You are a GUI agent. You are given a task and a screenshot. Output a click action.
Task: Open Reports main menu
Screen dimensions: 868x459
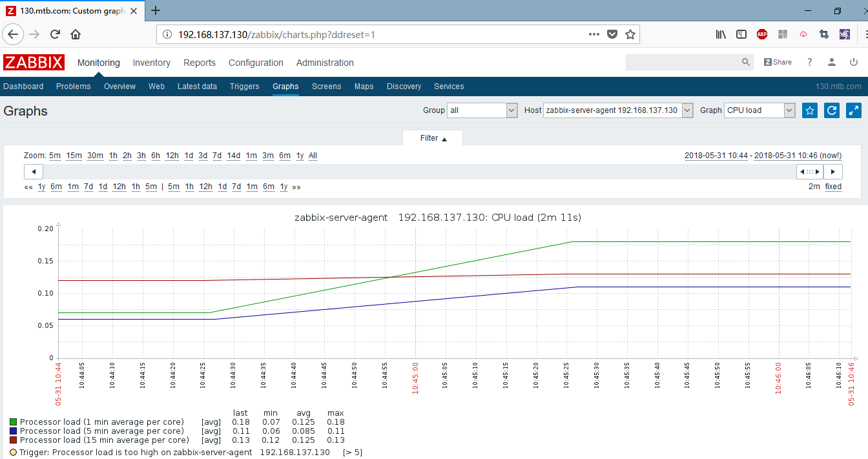pyautogui.click(x=200, y=63)
